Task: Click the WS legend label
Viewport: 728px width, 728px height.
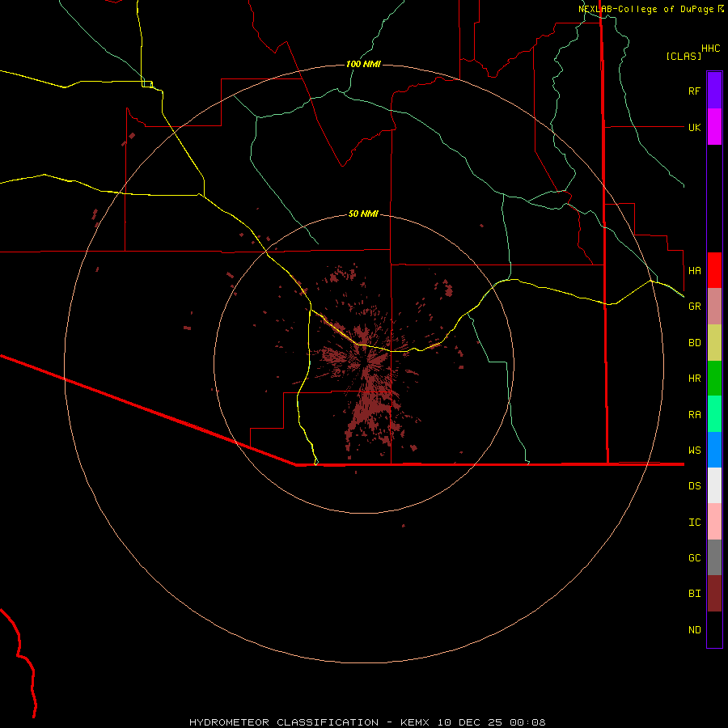Action: (694, 450)
